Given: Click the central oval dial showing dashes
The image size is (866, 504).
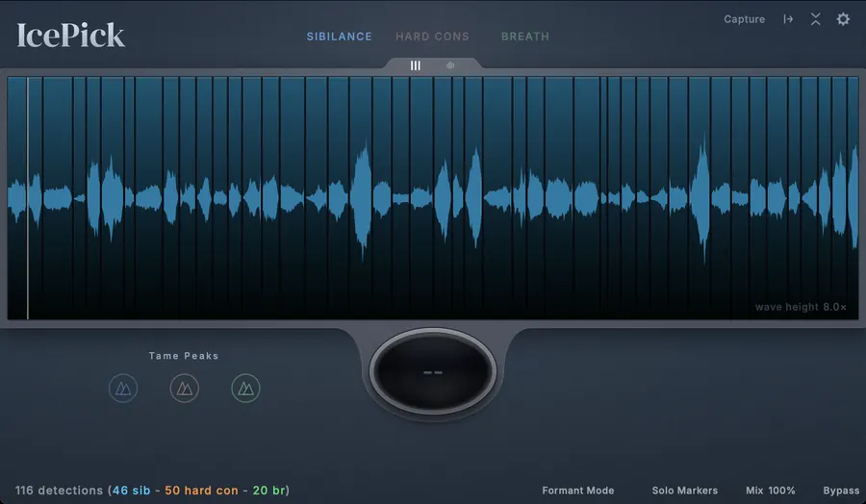Looking at the screenshot, I should point(433,372).
